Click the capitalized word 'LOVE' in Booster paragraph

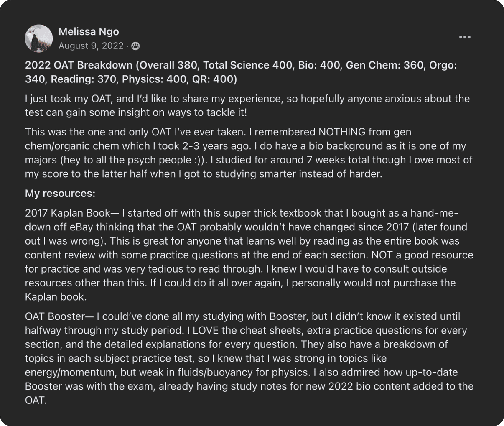tap(208, 330)
